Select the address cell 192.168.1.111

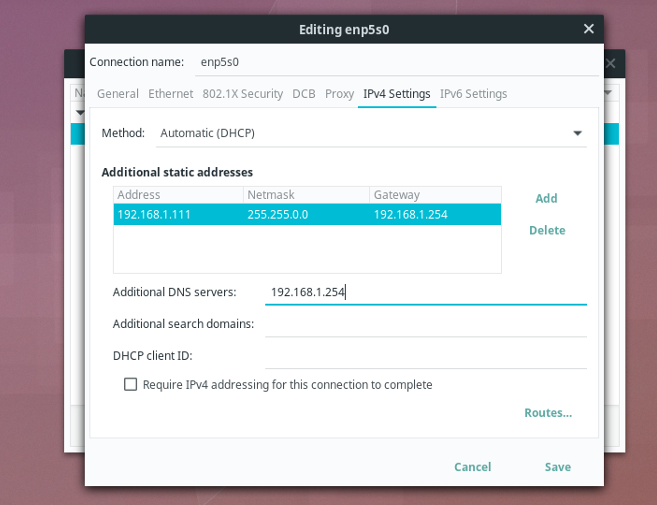[178, 215]
